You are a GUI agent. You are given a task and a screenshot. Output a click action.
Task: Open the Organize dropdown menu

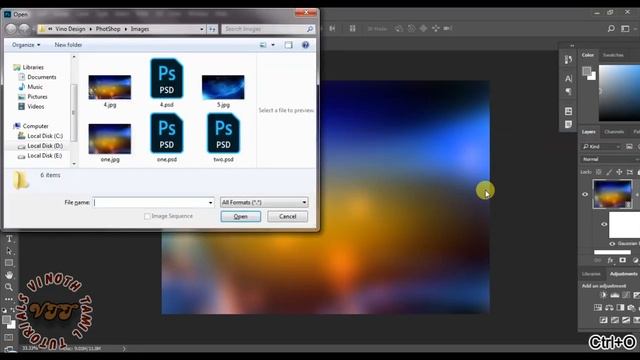coord(26,45)
